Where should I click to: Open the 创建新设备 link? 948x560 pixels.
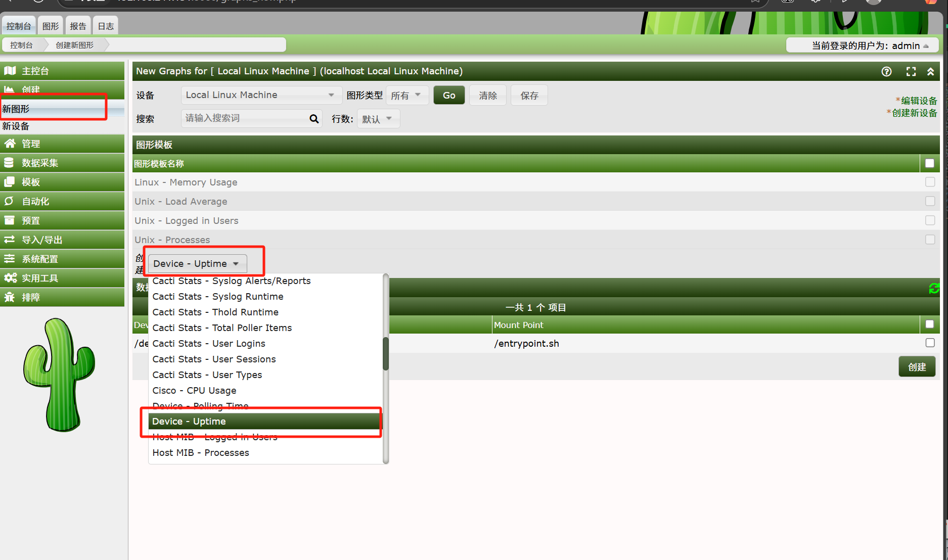(x=914, y=113)
